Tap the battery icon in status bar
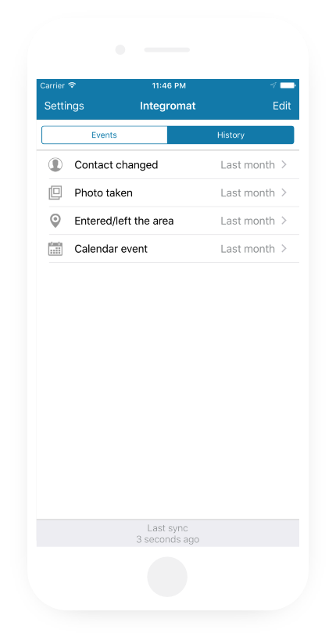This screenshot has width=336, height=644. [288, 85]
